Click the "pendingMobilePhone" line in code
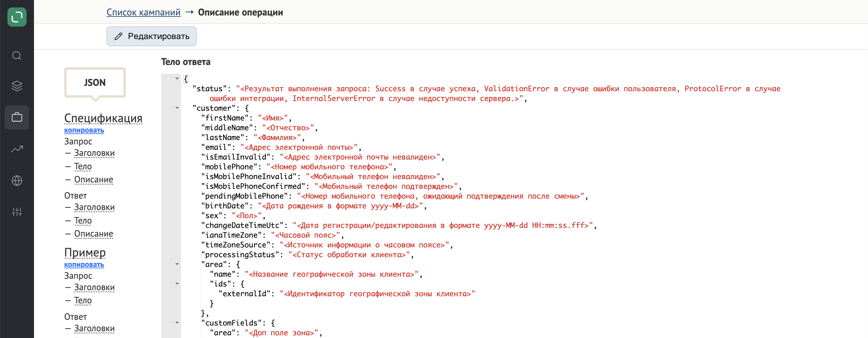868x338 pixels. click(395, 196)
